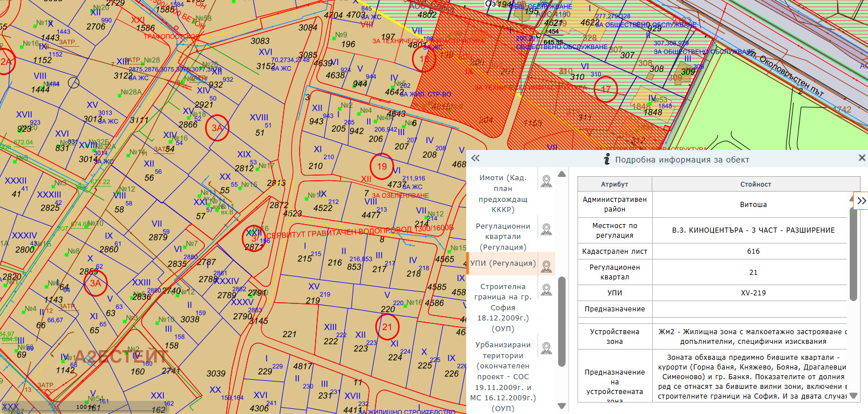Select Регулационни квартали (Регулация) entry
Image resolution: width=868 pixels, height=414 pixels.
tap(503, 236)
